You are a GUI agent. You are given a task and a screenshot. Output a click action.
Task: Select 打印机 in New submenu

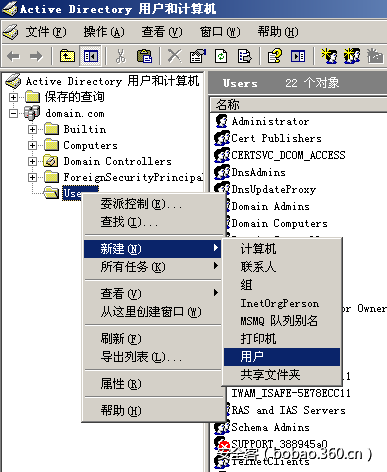pos(282,339)
